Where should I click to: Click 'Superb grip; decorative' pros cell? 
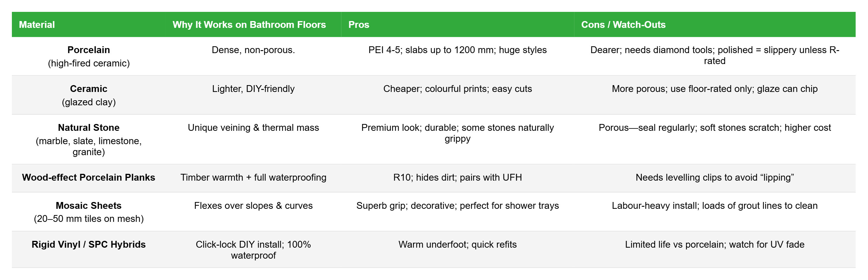457,206
